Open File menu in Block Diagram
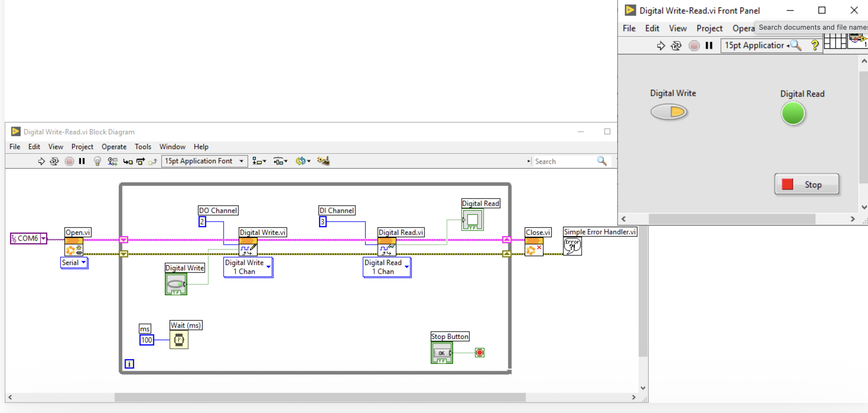The height and width of the screenshot is (413, 868). [15, 147]
